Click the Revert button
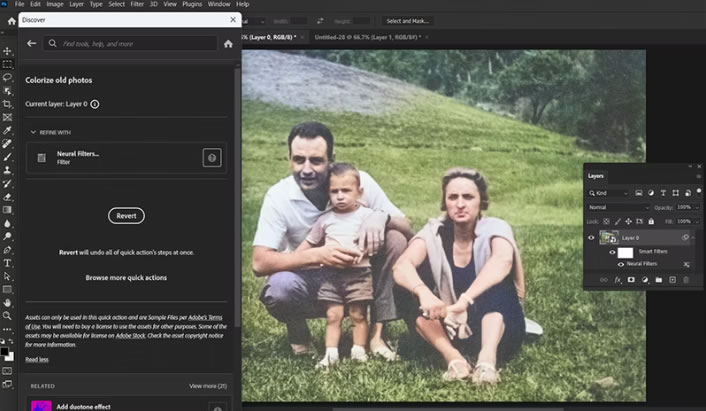 point(126,216)
